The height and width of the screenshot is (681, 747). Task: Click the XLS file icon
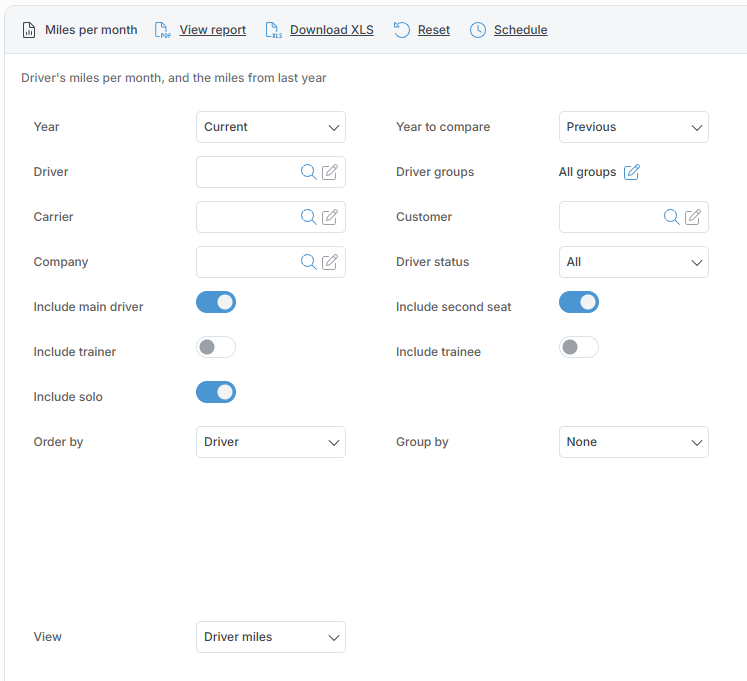tap(273, 30)
